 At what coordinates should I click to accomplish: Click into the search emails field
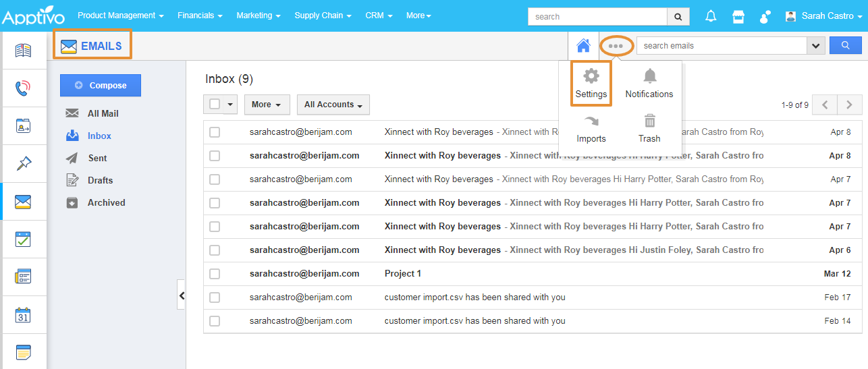721,46
